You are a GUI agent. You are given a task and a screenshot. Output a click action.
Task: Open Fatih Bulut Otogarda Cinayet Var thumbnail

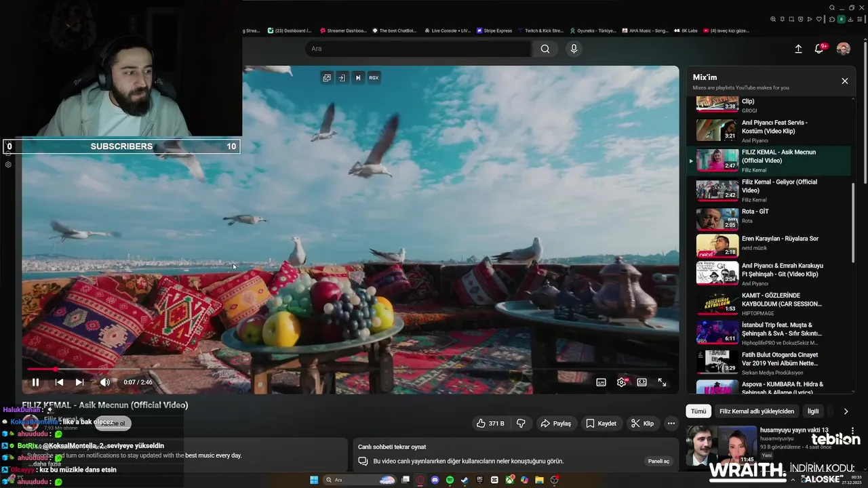(x=717, y=362)
